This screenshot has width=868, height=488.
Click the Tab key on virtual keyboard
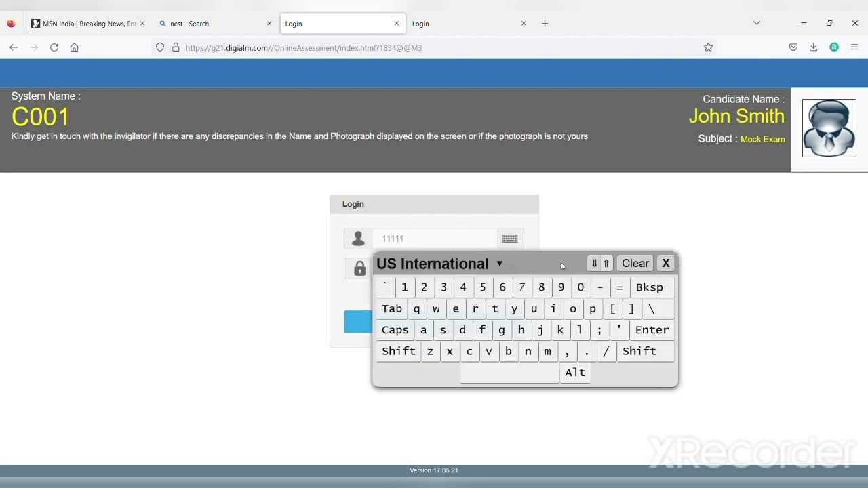392,309
